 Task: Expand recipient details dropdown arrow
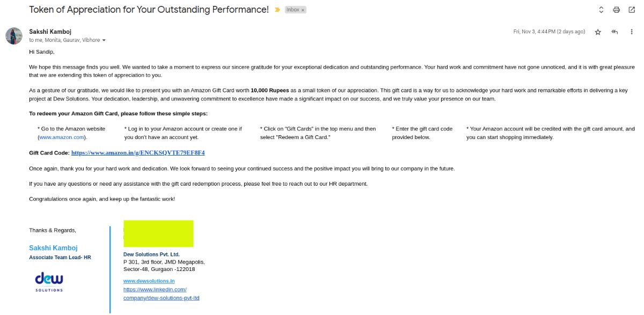pyautogui.click(x=104, y=40)
